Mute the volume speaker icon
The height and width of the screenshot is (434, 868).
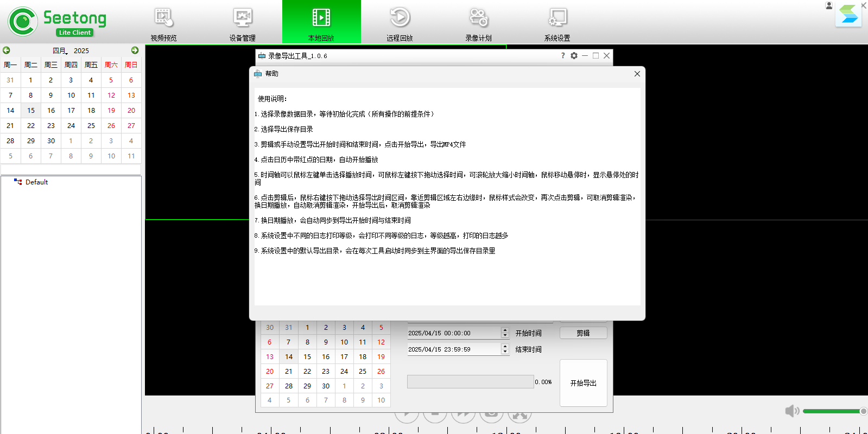click(x=791, y=411)
